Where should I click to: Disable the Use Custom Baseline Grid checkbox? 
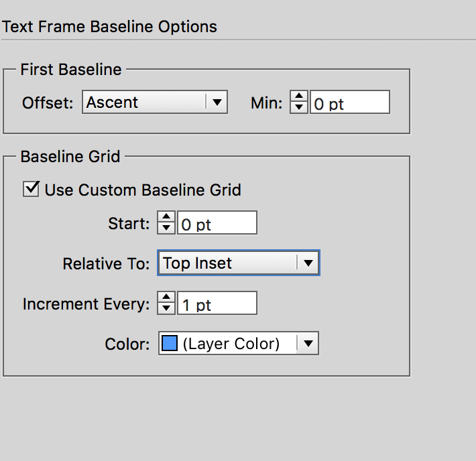[31, 189]
